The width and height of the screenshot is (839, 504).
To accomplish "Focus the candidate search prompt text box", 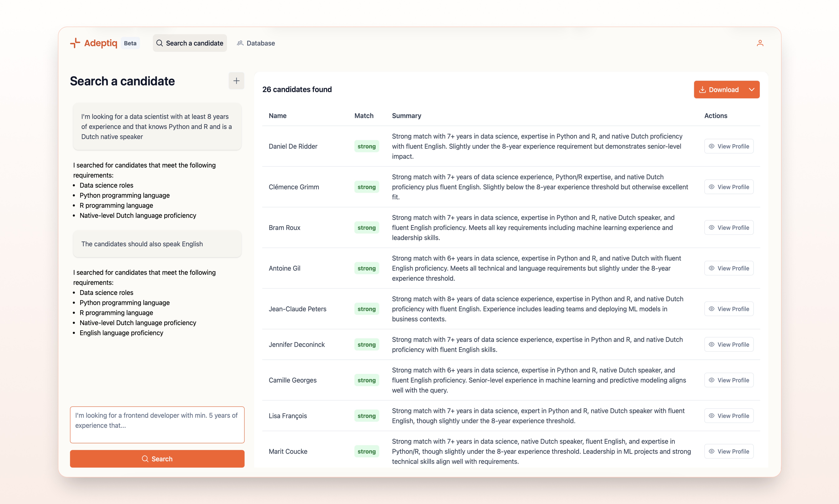I will tap(157, 425).
